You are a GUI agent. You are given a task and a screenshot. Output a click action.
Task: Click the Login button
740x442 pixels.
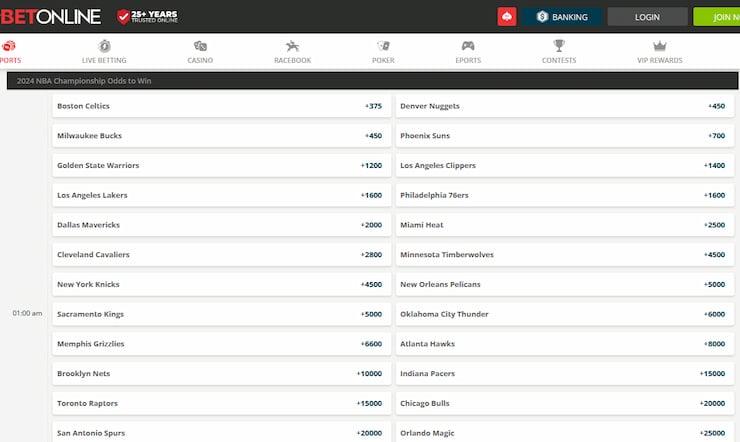[x=647, y=17]
